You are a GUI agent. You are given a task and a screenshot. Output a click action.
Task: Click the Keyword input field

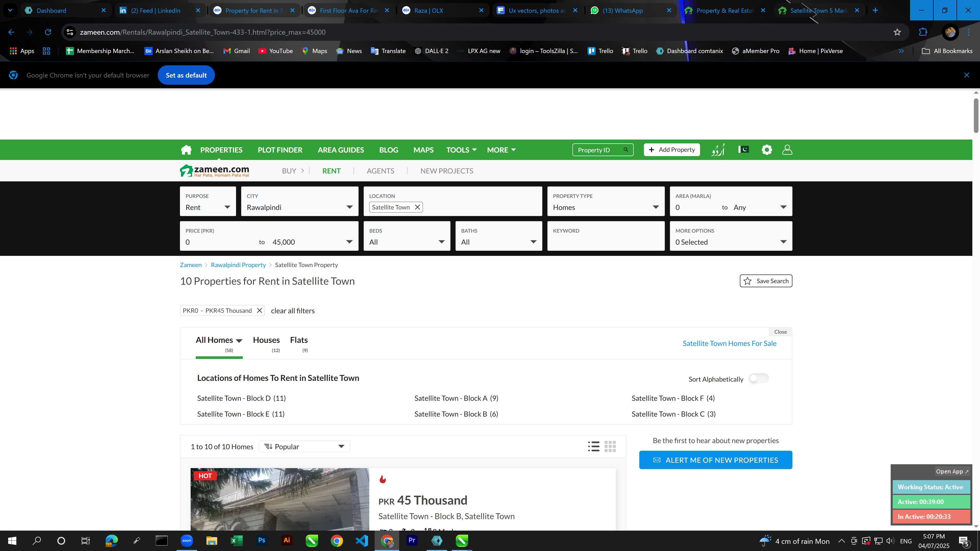tap(606, 236)
